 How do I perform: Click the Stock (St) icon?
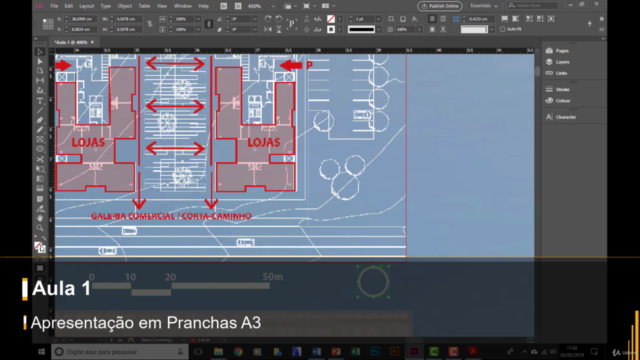click(238, 6)
